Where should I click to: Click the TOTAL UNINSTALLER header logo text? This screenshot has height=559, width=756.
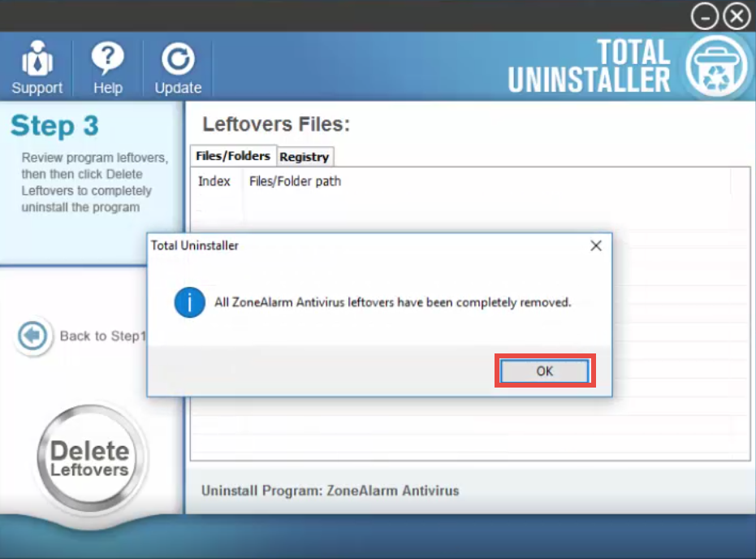(x=589, y=67)
